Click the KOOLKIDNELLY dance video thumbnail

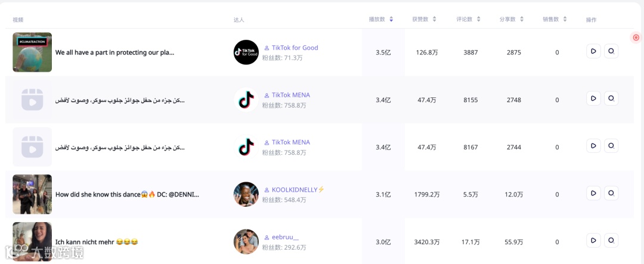click(32, 194)
